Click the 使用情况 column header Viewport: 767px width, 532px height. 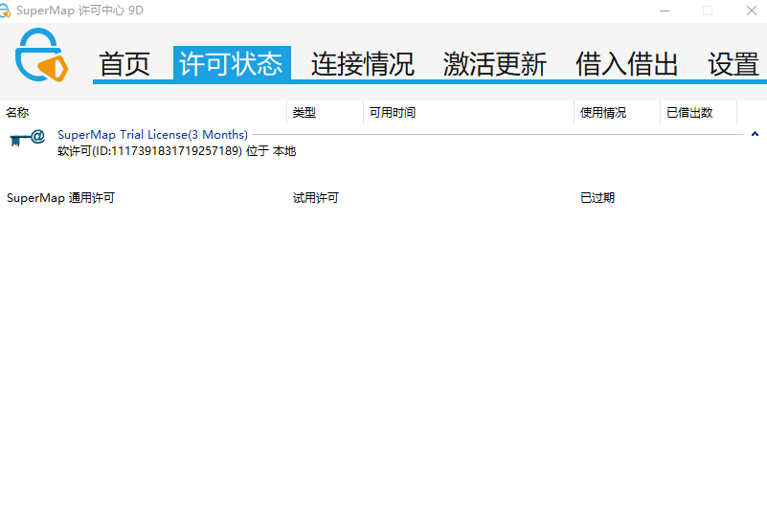click(x=603, y=113)
